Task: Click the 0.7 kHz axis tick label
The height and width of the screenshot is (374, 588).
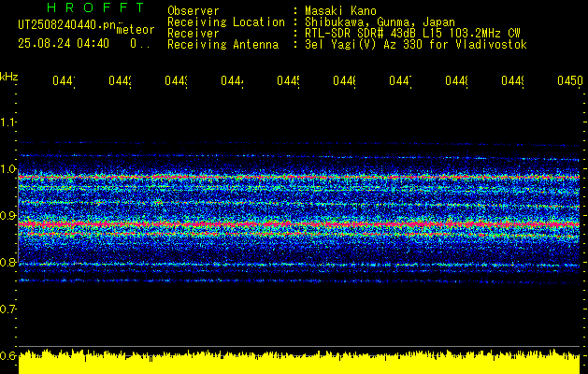Action: 7,309
